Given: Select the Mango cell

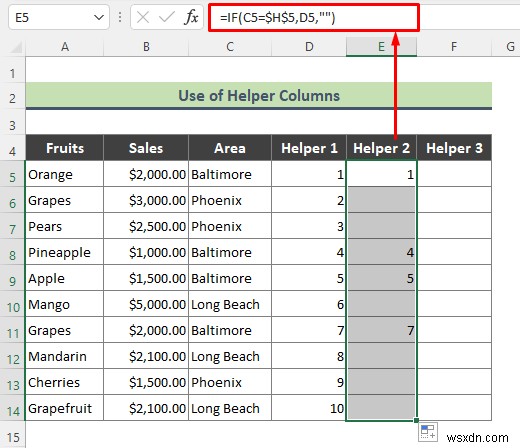Looking at the screenshot, I should [x=65, y=304].
